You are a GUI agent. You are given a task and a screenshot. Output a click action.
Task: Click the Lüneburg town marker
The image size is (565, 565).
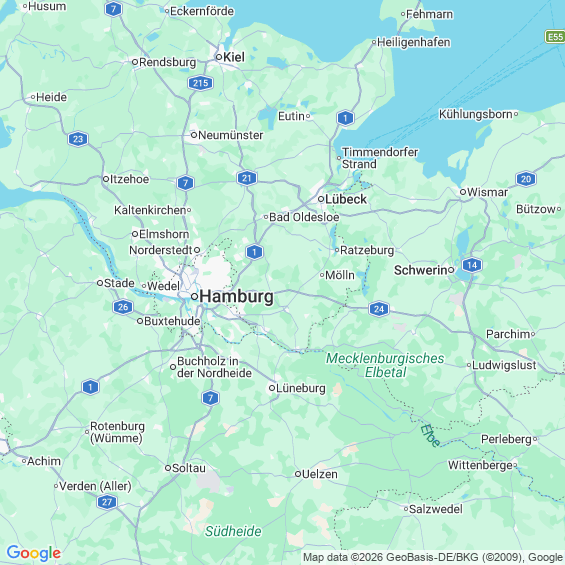(272, 388)
